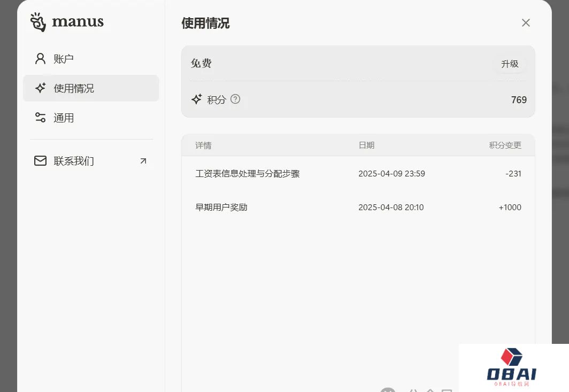This screenshot has height=392, width=569.
Task: Click the 免费 plan label
Action: point(202,64)
